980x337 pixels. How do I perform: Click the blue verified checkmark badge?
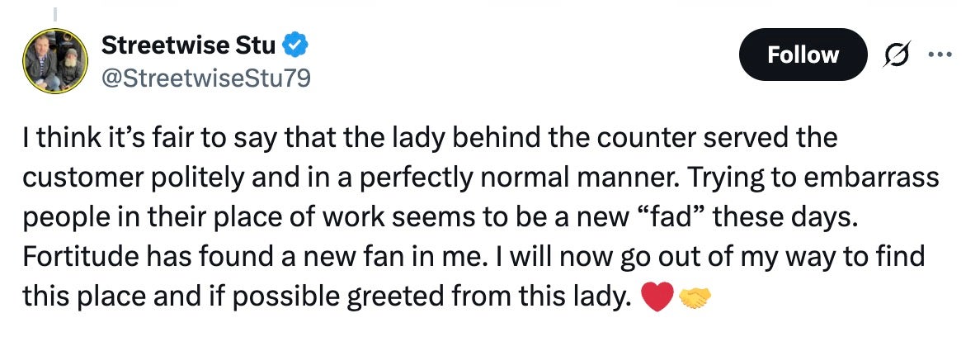point(294,45)
